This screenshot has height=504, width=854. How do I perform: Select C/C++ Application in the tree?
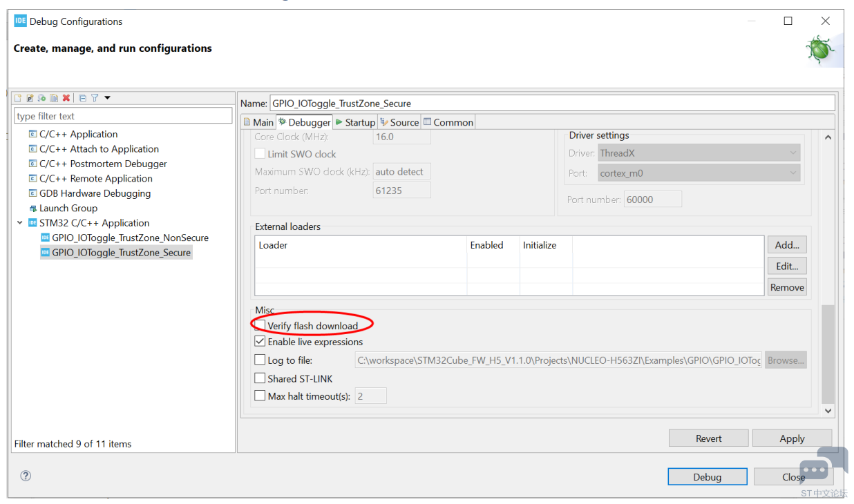pyautogui.click(x=78, y=134)
